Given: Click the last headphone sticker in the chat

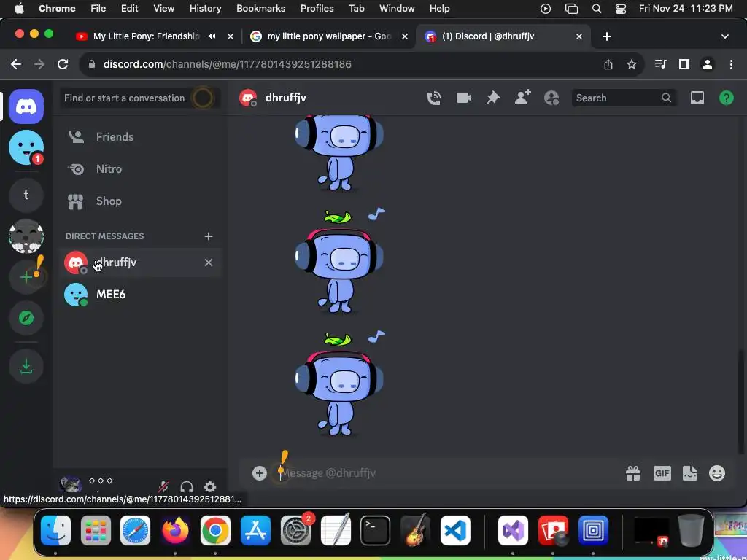Looking at the screenshot, I should tap(339, 384).
